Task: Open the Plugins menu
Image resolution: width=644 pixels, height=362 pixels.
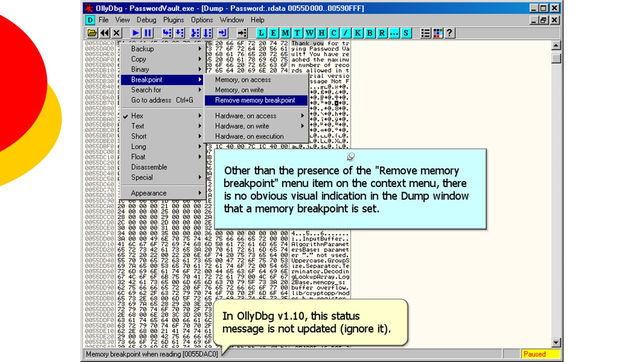Action: click(x=174, y=20)
